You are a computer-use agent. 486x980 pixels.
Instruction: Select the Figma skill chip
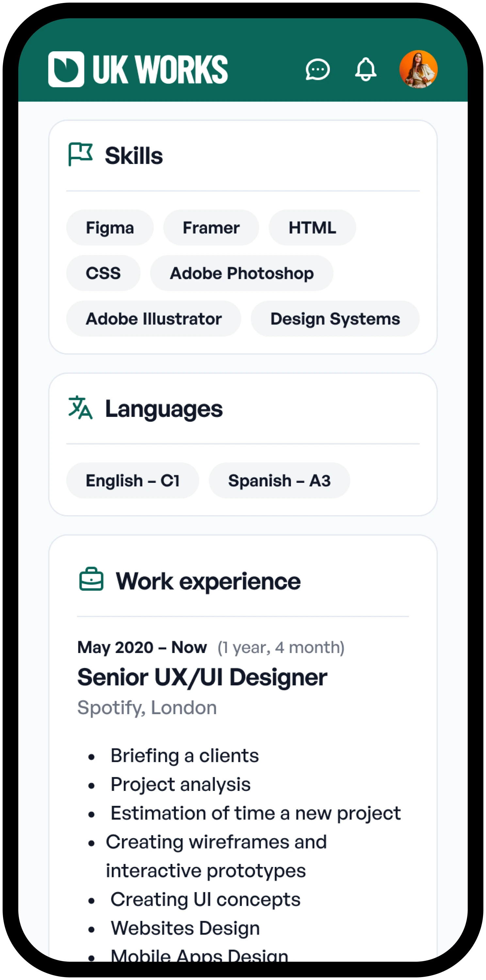(x=110, y=227)
